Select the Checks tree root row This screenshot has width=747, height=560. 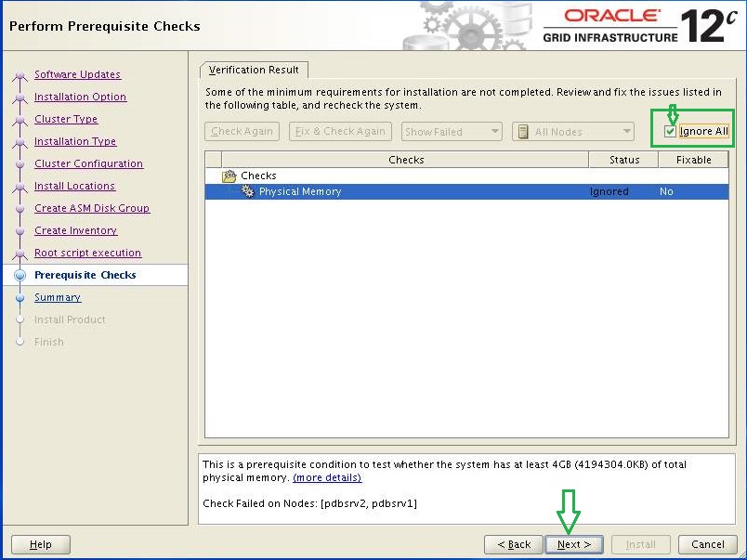pos(466,176)
